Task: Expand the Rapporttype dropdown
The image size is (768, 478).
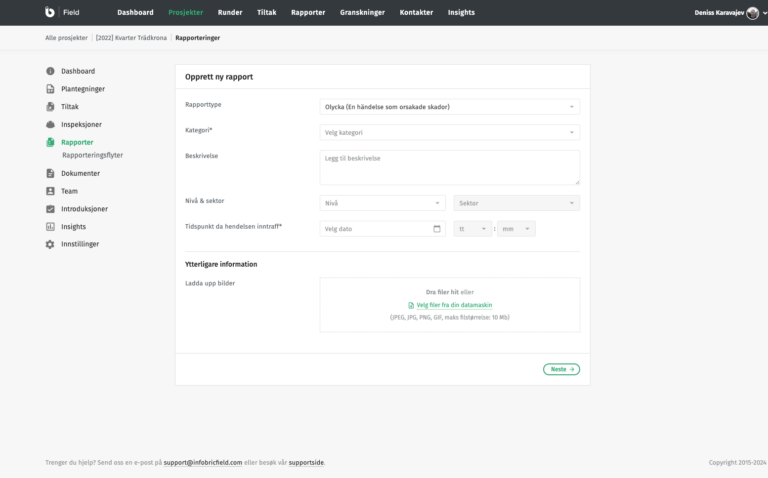Action: click(x=449, y=106)
